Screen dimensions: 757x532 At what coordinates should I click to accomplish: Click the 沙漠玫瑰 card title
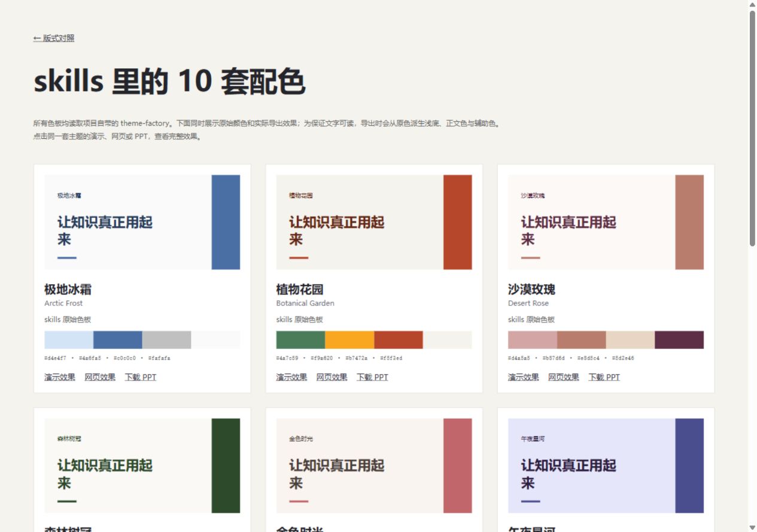(531, 290)
